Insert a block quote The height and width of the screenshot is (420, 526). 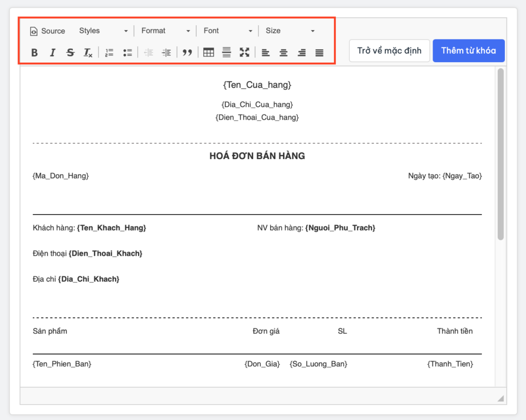(x=187, y=52)
